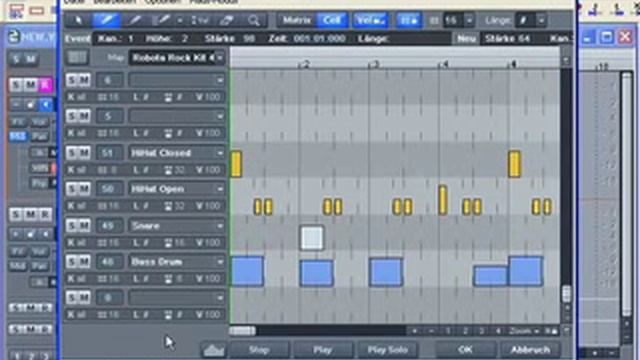Mute the Snare drum row
This screenshot has height=360, width=640.
(84, 225)
